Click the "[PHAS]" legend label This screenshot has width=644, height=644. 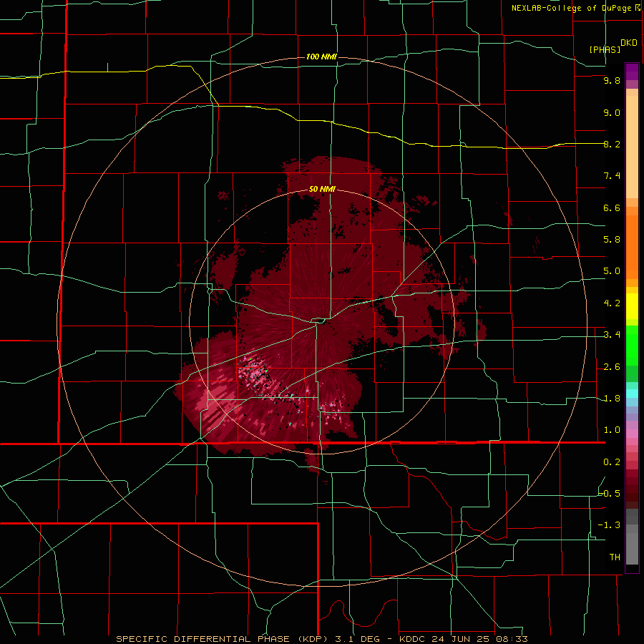click(605, 49)
